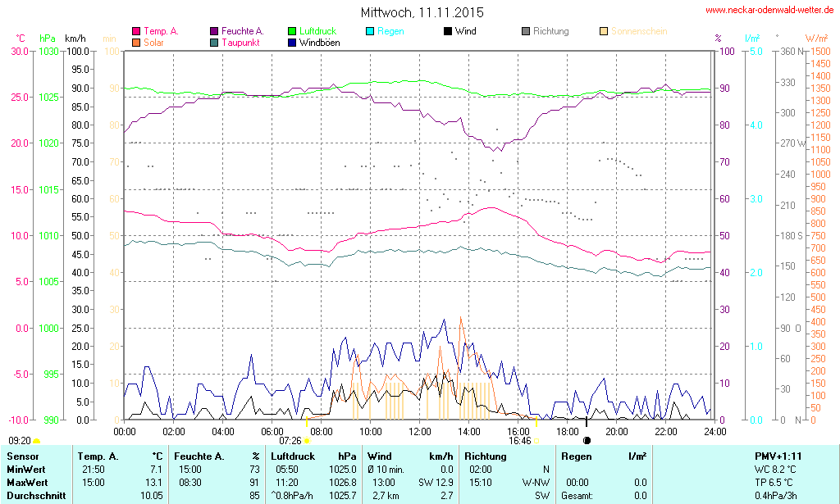This screenshot has width=840, height=504.
Task: Click the orange Solar legend square
Action: [x=136, y=43]
